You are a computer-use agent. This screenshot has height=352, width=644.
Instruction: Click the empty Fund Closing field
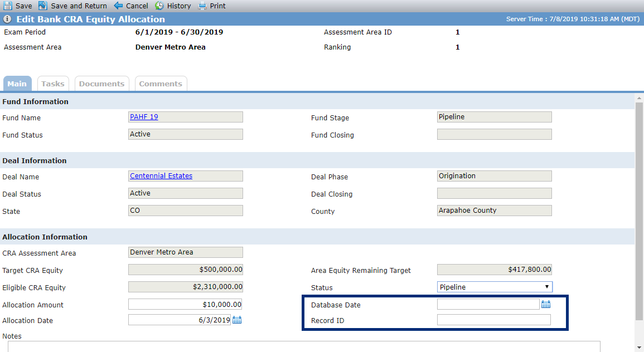[495, 134]
